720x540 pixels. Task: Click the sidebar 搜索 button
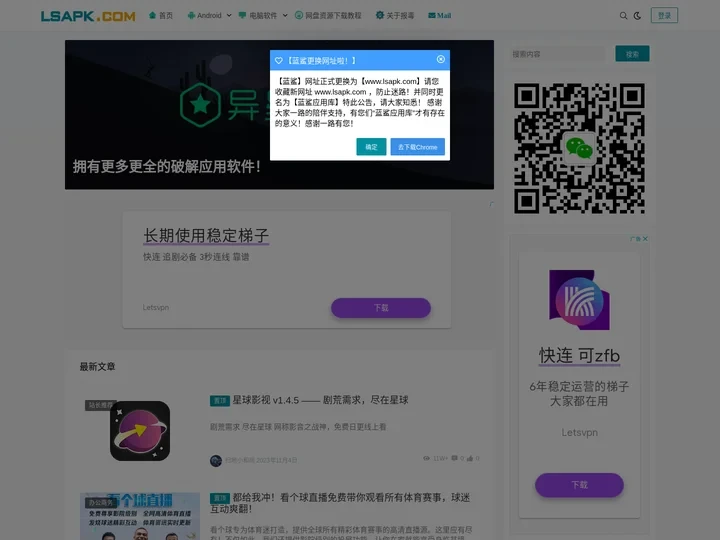tap(632, 54)
